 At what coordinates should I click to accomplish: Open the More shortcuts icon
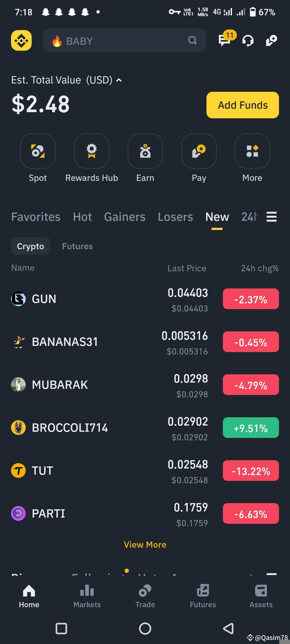tap(252, 151)
